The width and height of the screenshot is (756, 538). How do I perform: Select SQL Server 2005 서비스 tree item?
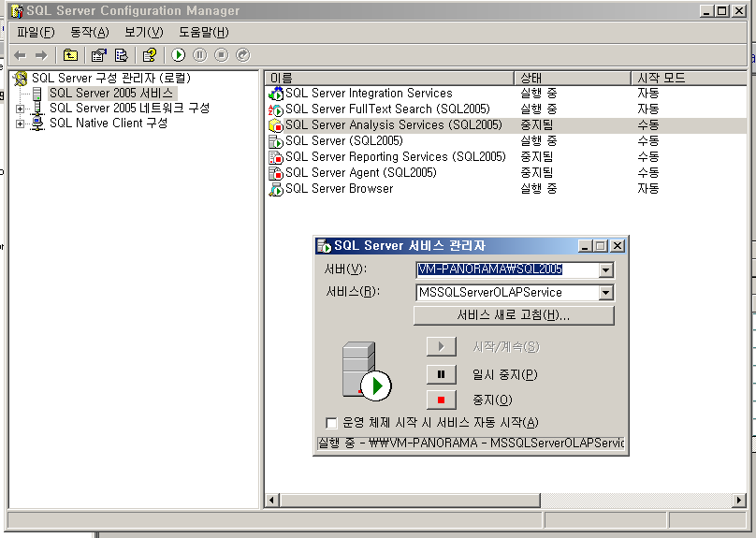click(111, 94)
